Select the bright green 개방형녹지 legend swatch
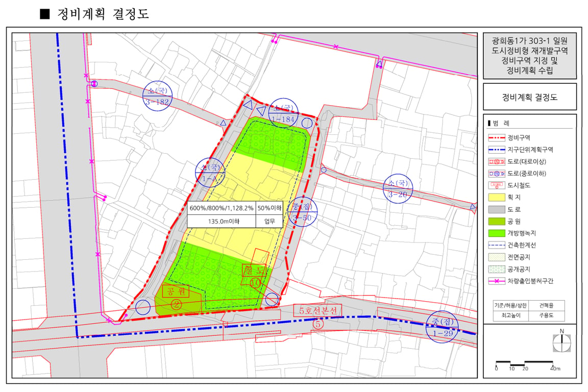 pyautogui.click(x=497, y=233)
